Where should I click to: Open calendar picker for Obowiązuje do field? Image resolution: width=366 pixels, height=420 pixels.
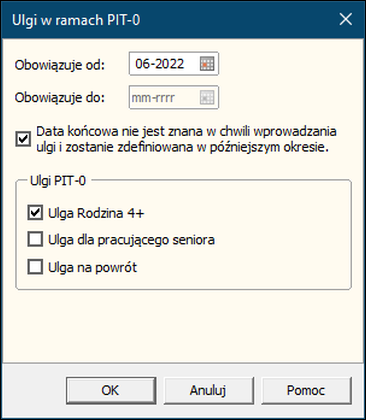pyautogui.click(x=207, y=97)
